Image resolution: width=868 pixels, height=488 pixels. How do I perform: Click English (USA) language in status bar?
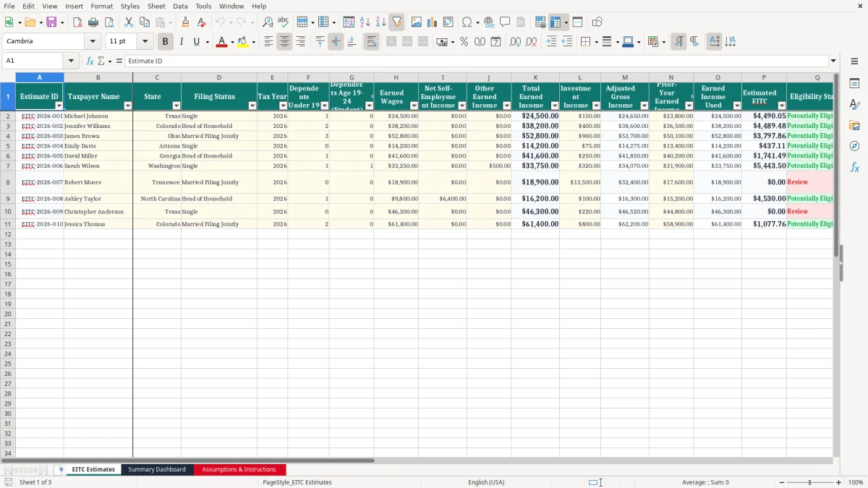point(486,482)
